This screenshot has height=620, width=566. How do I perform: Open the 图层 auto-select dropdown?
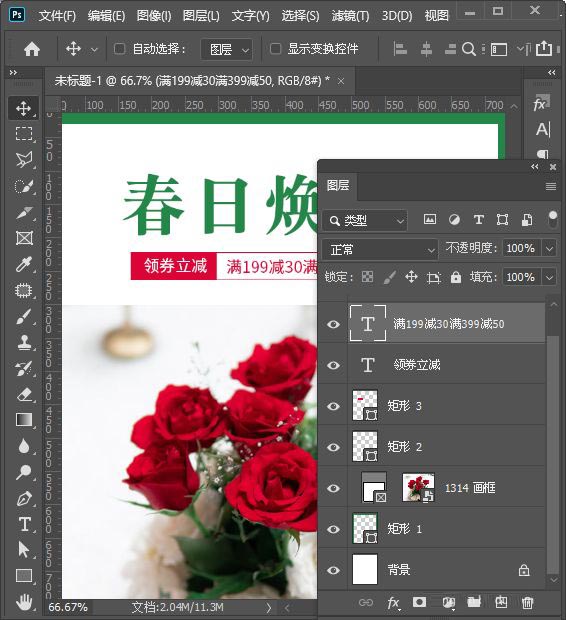point(227,50)
